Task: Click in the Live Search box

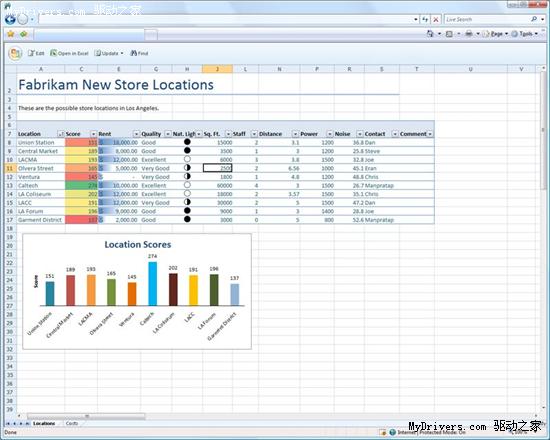Action: point(487,19)
